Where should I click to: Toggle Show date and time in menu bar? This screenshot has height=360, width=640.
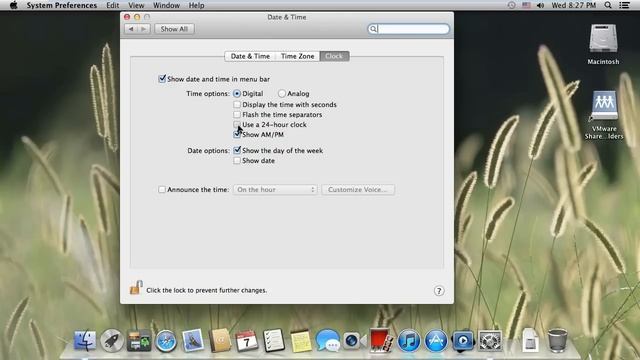162,79
